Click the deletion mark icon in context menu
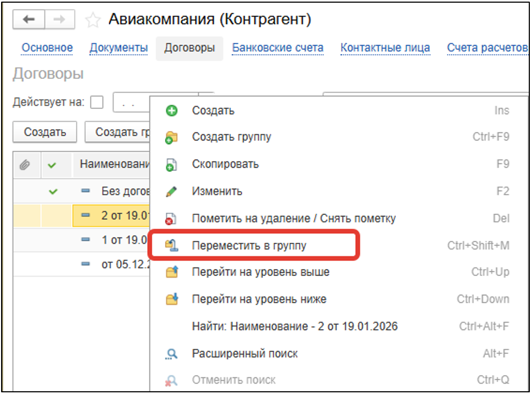 point(171,219)
